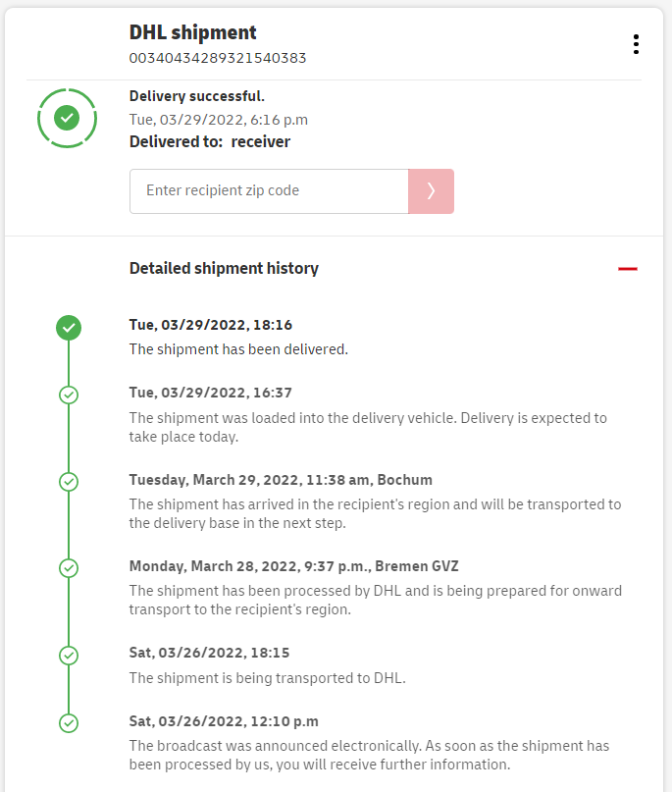
Task: Click the DHL shipment title
Action: (192, 32)
